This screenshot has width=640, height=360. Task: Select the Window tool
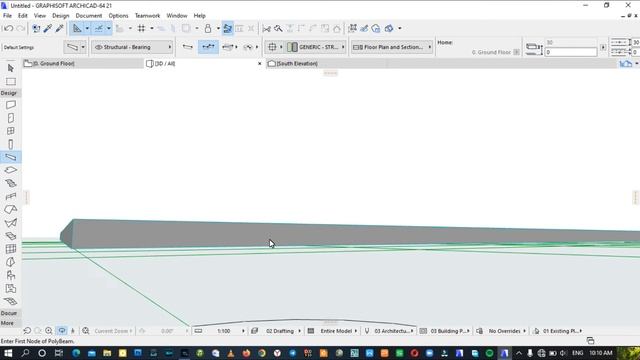[x=11, y=131]
